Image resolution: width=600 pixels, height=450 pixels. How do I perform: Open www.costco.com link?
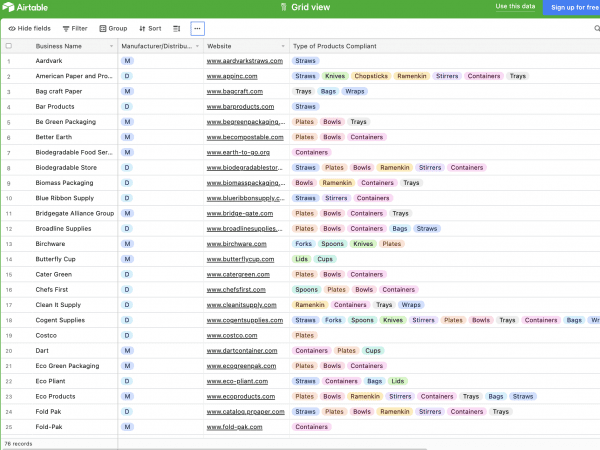(x=232, y=336)
